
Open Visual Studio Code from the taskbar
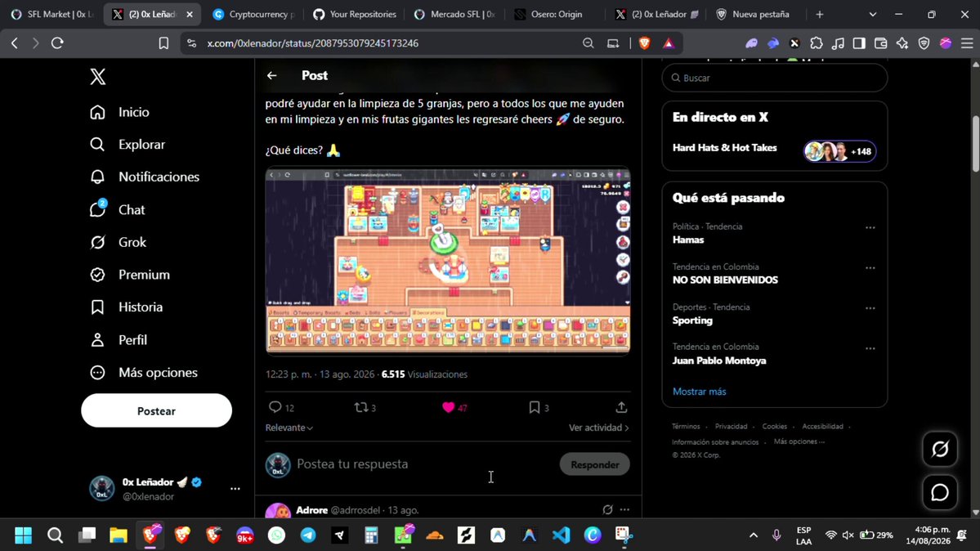(562, 535)
